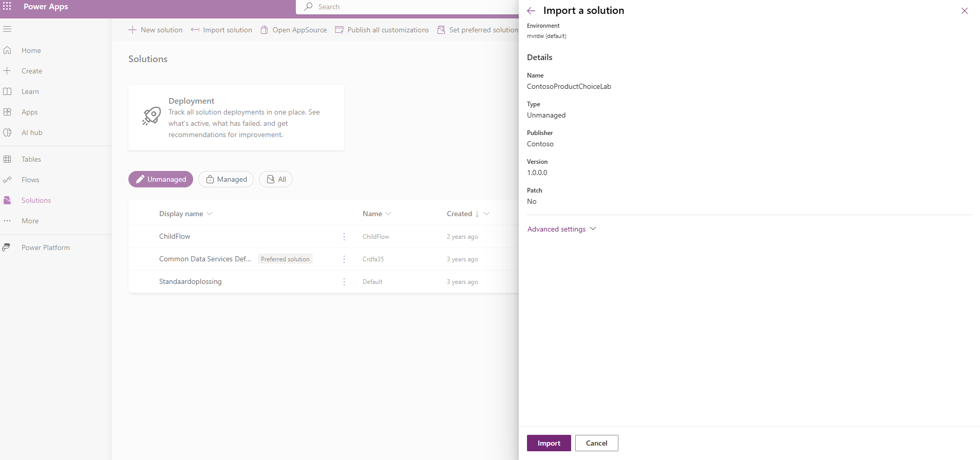Click the Flows icon in the sidebar
Viewport: 980px width, 460px height.
tap(7, 180)
